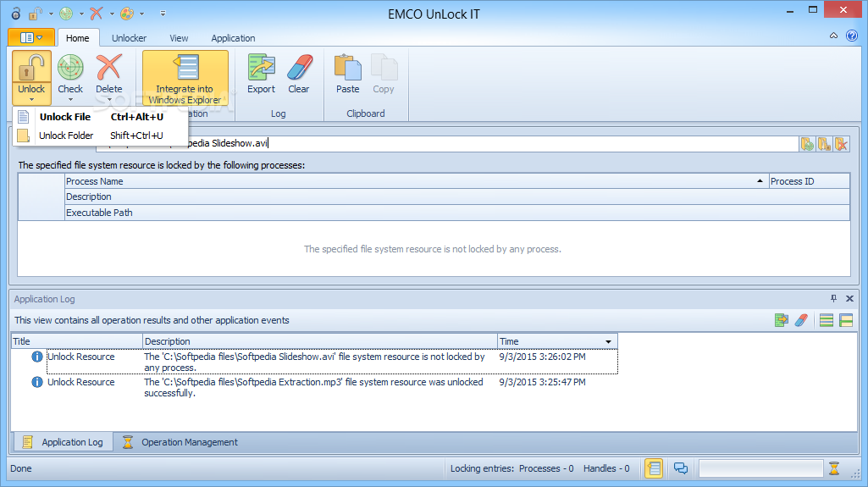Click the Export log icon in ribbon

click(x=262, y=68)
